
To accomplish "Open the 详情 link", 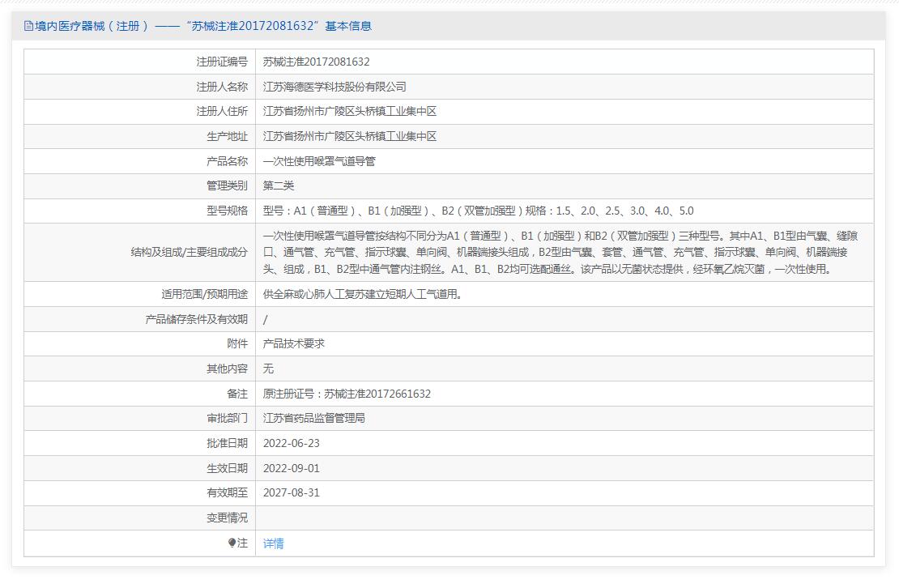I will coord(274,543).
